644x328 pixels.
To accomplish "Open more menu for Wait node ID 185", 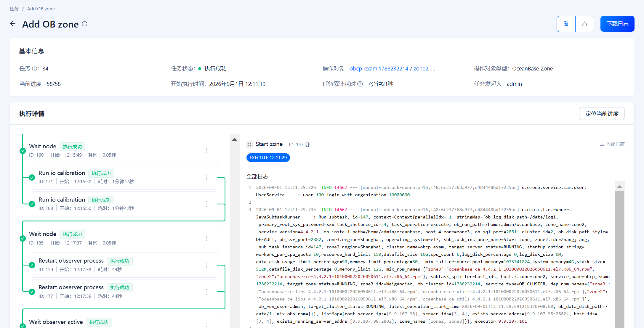I will pos(207,239).
